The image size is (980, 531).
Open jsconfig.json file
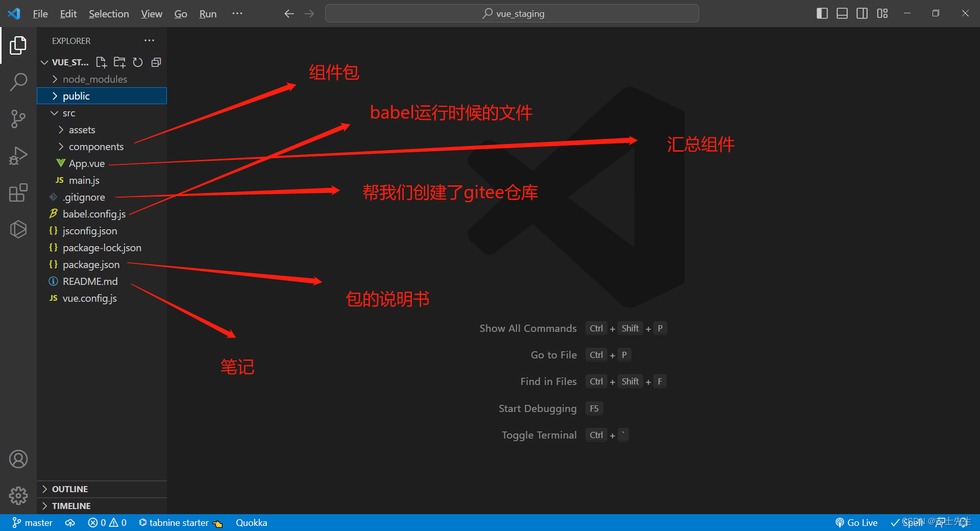(x=102, y=231)
